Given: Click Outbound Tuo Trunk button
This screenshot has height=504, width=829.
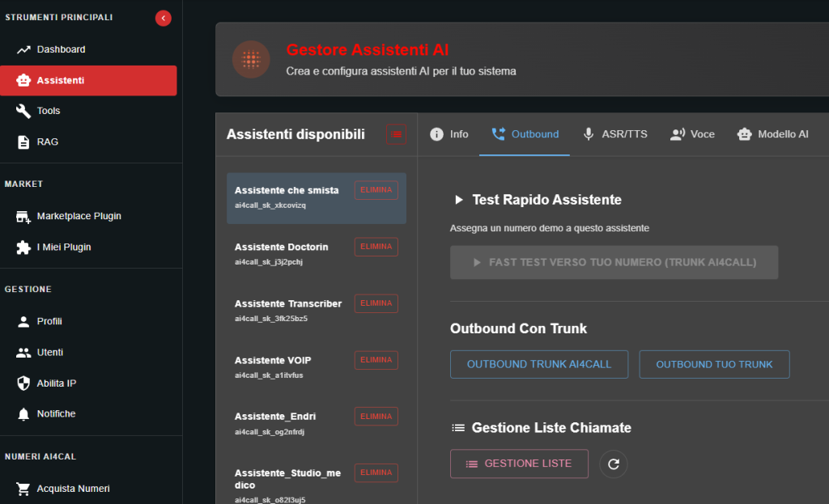Looking at the screenshot, I should click(x=714, y=364).
